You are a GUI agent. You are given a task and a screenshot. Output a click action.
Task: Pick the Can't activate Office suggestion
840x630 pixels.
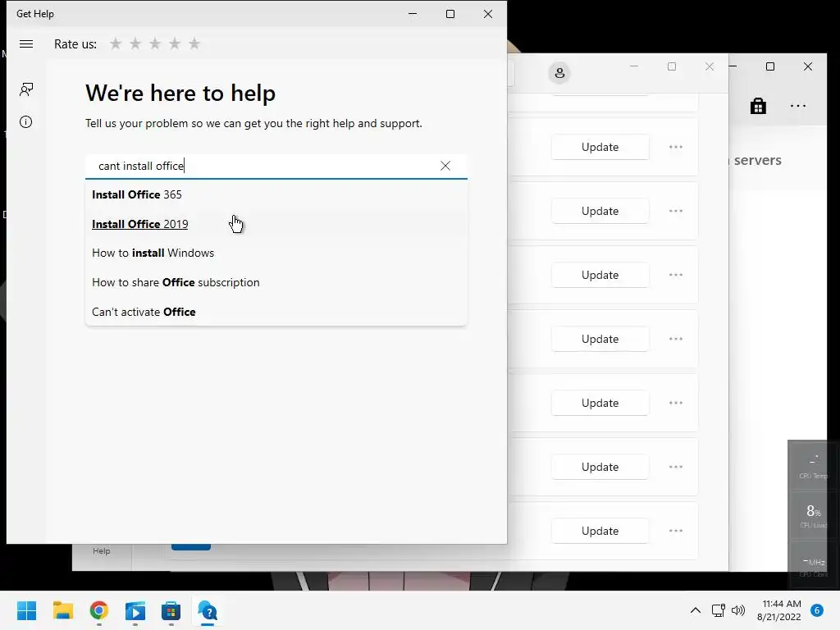click(x=276, y=312)
